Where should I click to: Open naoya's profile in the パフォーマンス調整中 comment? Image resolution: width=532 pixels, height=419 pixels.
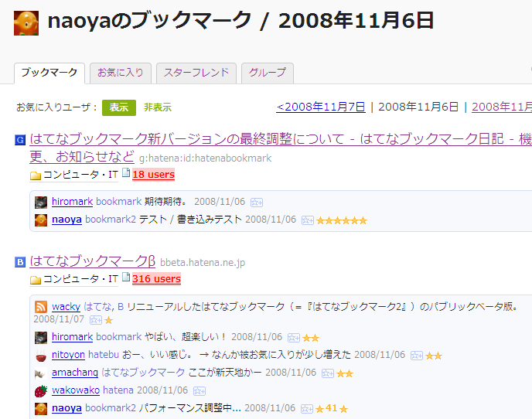pyautogui.click(x=66, y=408)
